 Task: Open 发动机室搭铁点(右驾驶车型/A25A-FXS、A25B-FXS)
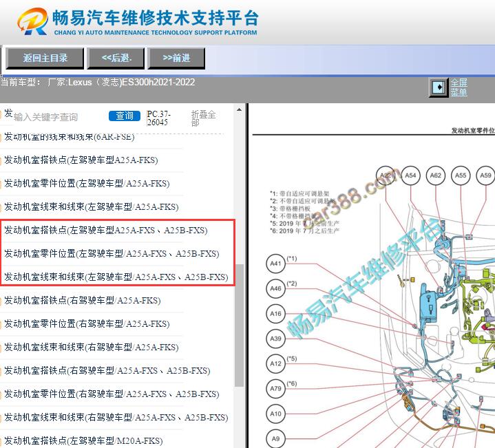(107, 370)
